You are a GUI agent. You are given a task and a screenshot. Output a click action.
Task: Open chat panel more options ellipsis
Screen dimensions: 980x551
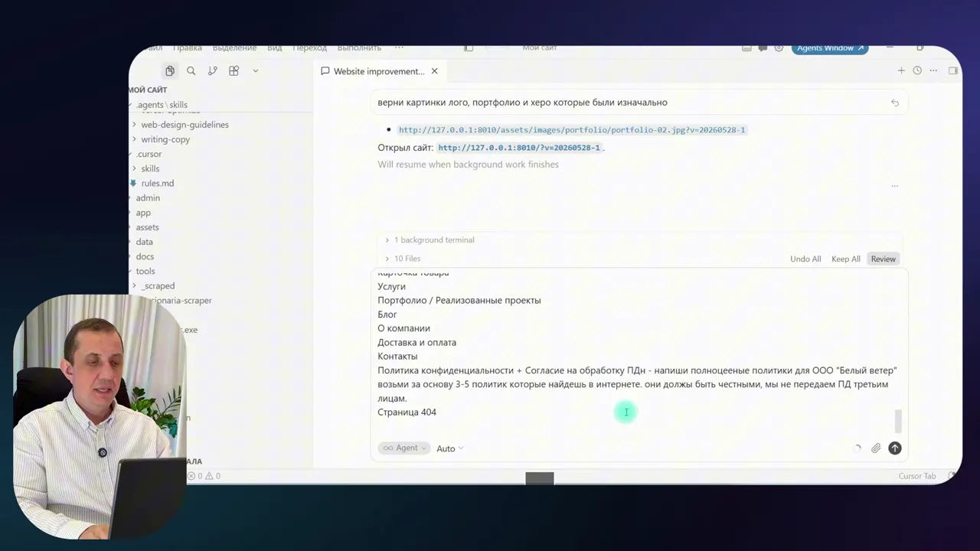coord(933,71)
